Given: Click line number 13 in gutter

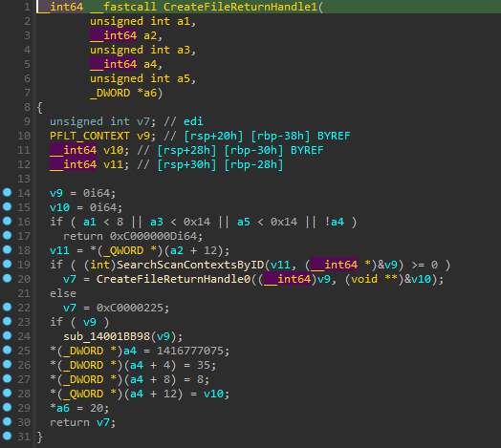Looking at the screenshot, I should click(24, 179).
